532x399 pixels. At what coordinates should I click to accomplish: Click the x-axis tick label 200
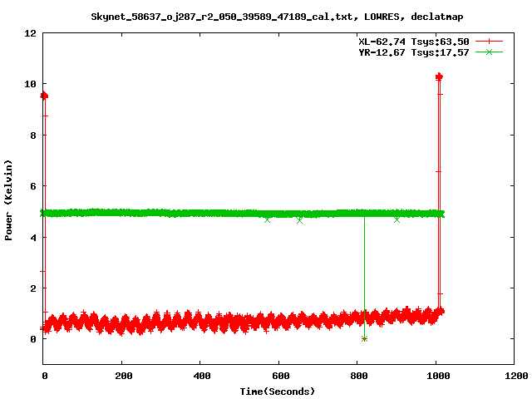tap(124, 376)
